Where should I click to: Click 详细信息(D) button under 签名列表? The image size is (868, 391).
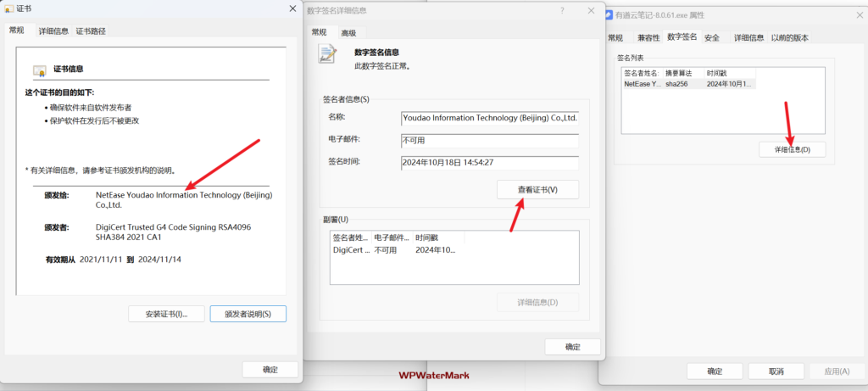(x=793, y=149)
